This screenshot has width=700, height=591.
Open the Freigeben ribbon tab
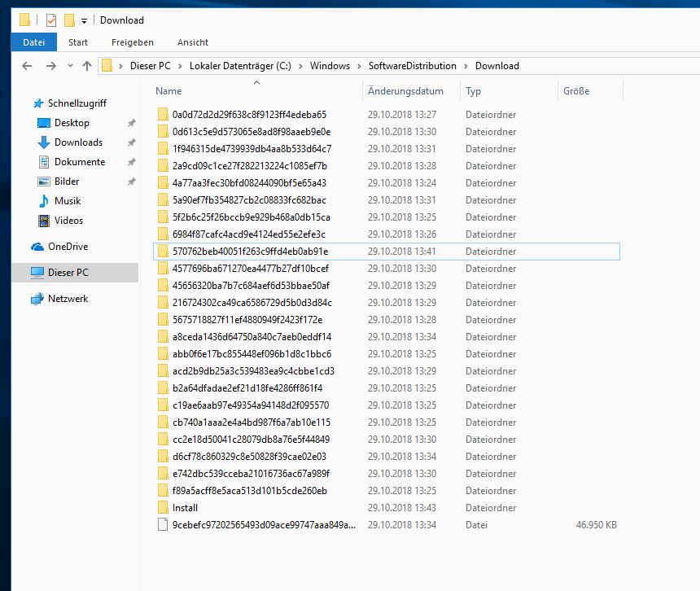point(133,42)
